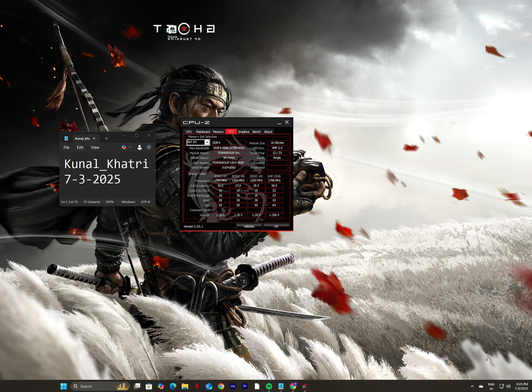Open the Slot #2 memory slot dropdown
This screenshot has width=532, height=392.
(x=207, y=142)
